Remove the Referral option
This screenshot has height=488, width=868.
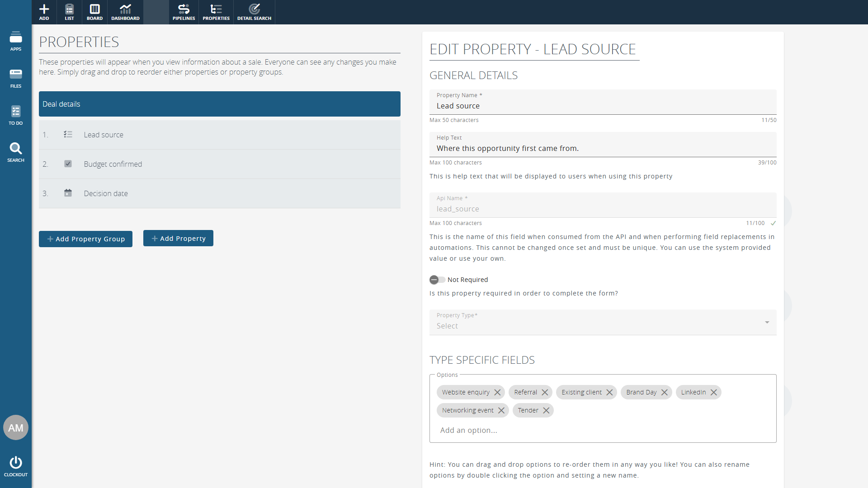click(545, 392)
